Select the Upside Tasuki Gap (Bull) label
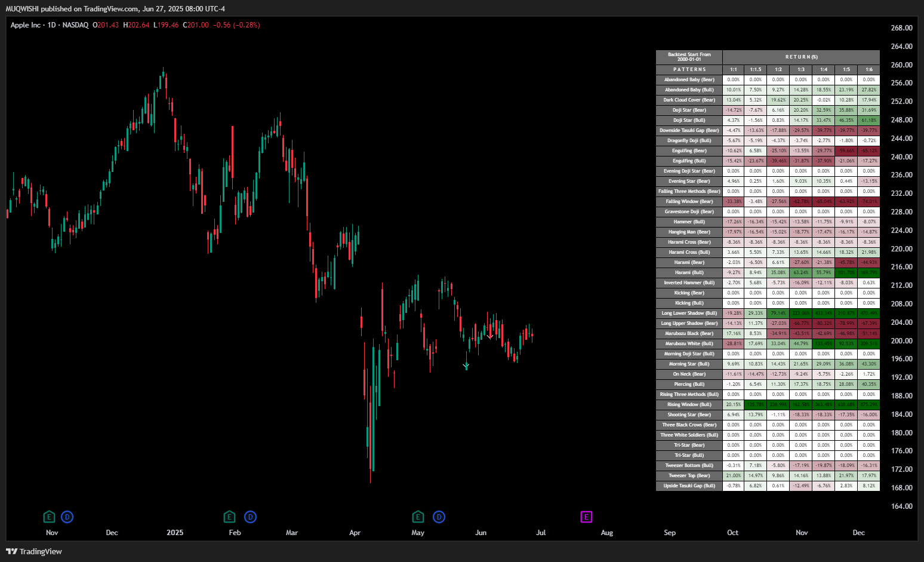The image size is (924, 562). (x=689, y=486)
